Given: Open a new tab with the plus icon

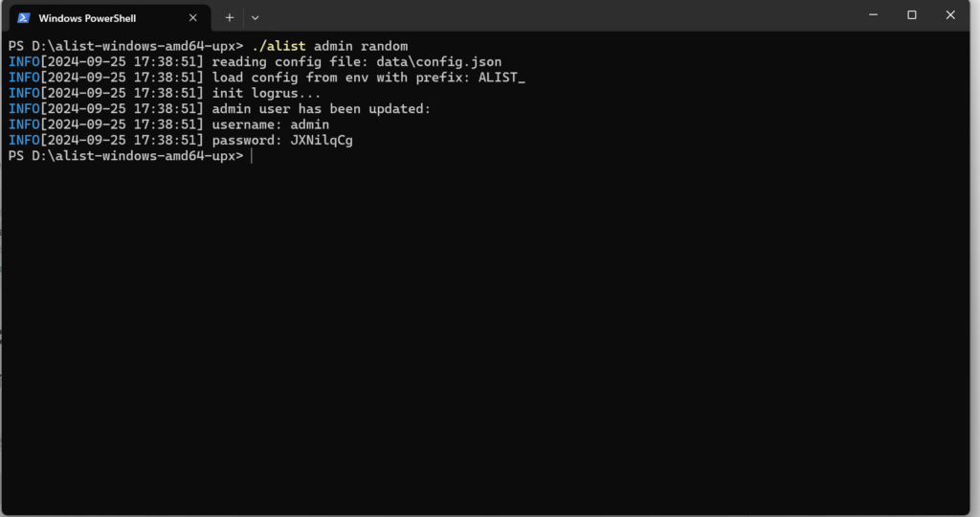Looking at the screenshot, I should coord(230,18).
